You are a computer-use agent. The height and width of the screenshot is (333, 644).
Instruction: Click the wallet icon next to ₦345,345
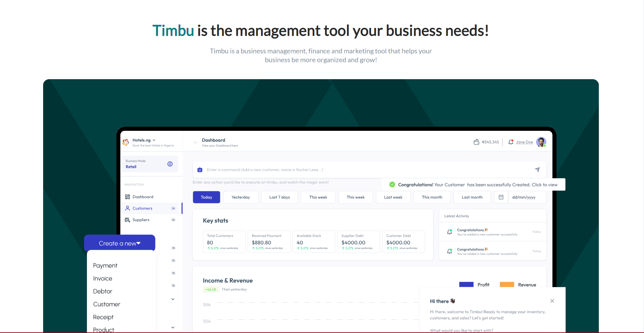[x=477, y=142]
